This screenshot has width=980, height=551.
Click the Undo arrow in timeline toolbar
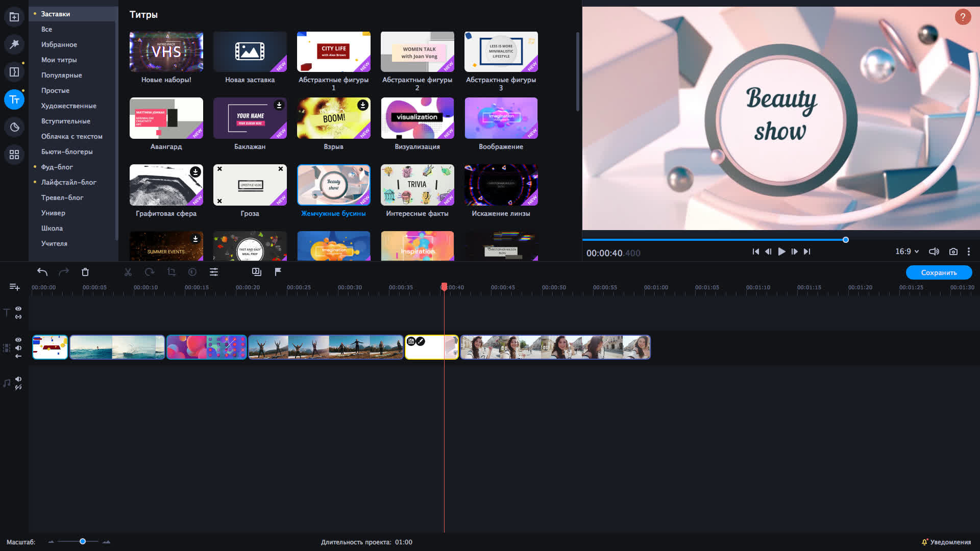[42, 272]
